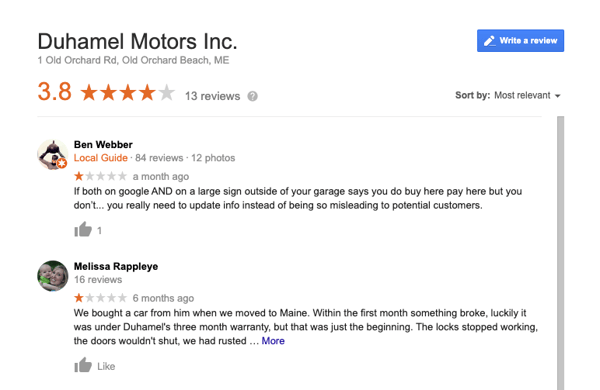Click the reviews list scrollbar
This screenshot has height=390, width=600.
[561, 253]
